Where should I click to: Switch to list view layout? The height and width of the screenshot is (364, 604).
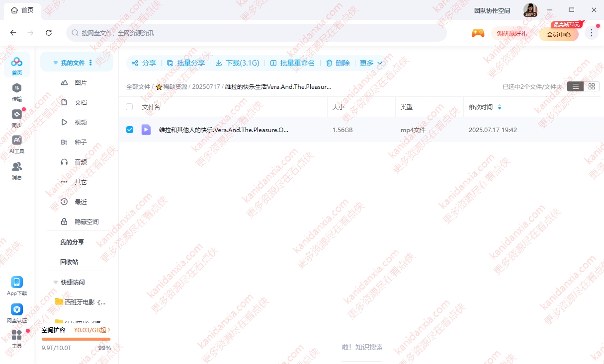575,86
